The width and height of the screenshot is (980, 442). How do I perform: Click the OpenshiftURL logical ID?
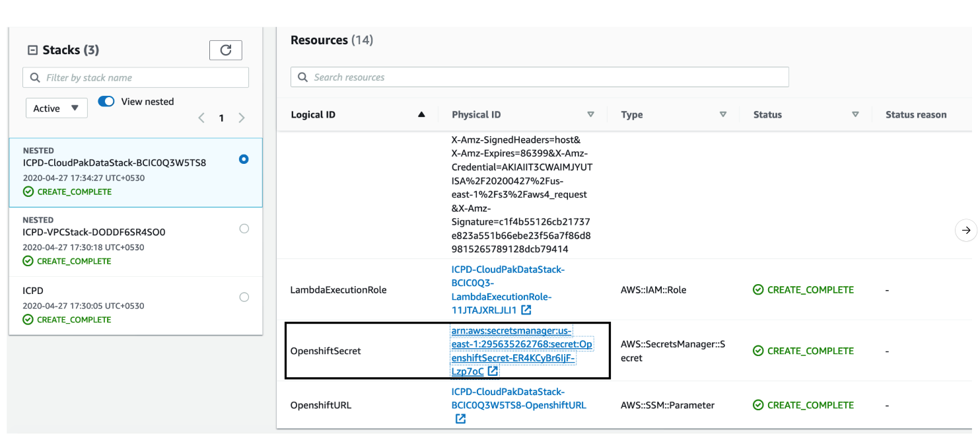(x=321, y=406)
